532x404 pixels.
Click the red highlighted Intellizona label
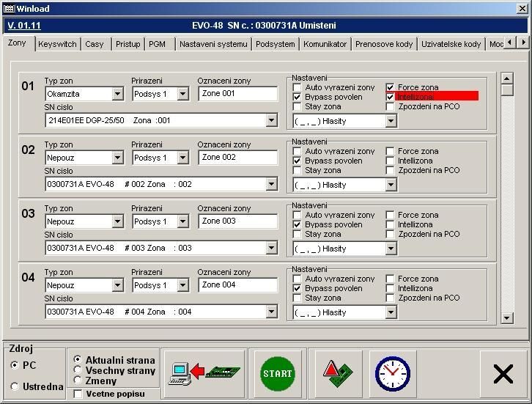437,97
